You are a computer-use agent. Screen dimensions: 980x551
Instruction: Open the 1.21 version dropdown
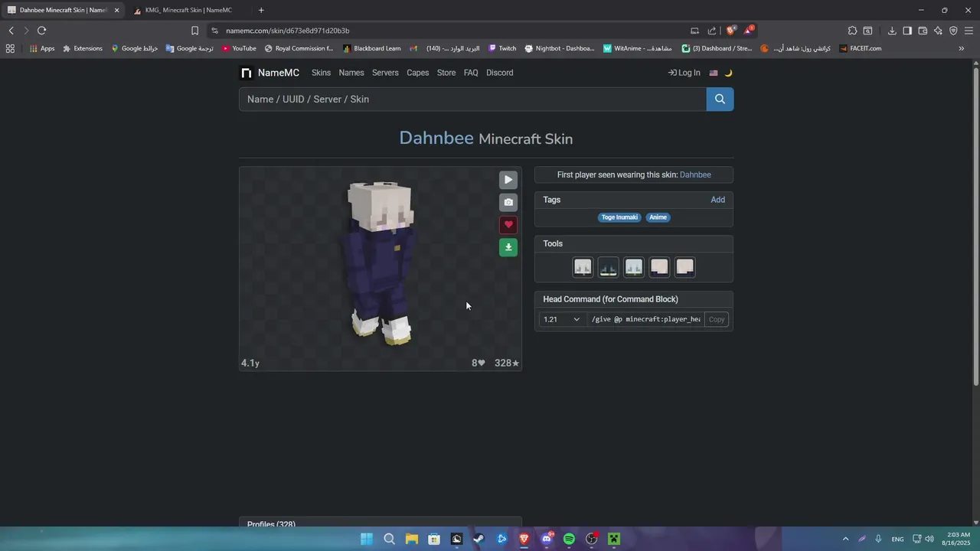pos(563,319)
